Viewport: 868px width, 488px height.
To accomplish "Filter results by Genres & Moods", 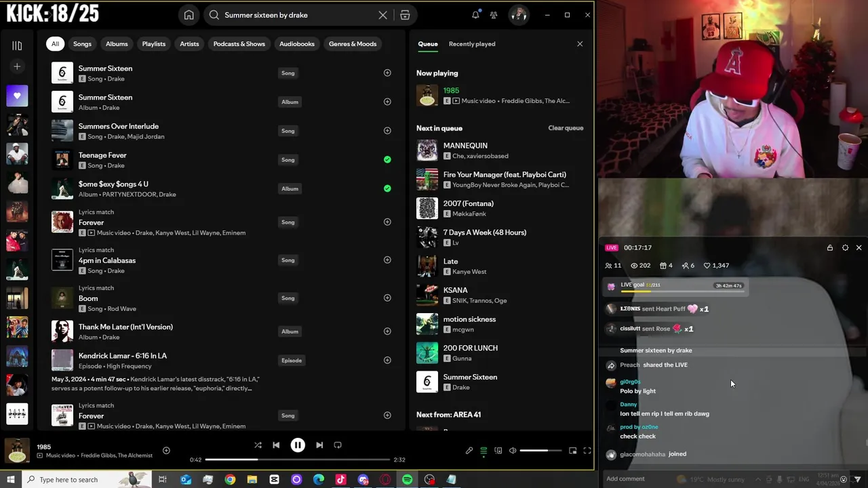I will [x=353, y=44].
